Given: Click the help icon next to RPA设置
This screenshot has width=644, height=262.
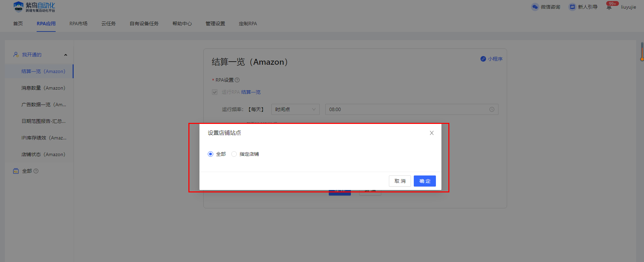Looking at the screenshot, I should [x=237, y=80].
